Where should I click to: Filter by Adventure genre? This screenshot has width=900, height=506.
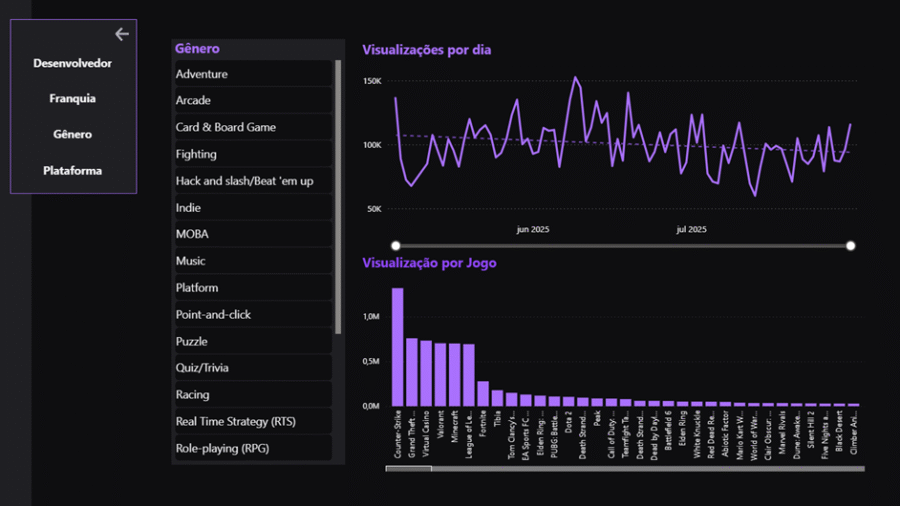point(252,74)
